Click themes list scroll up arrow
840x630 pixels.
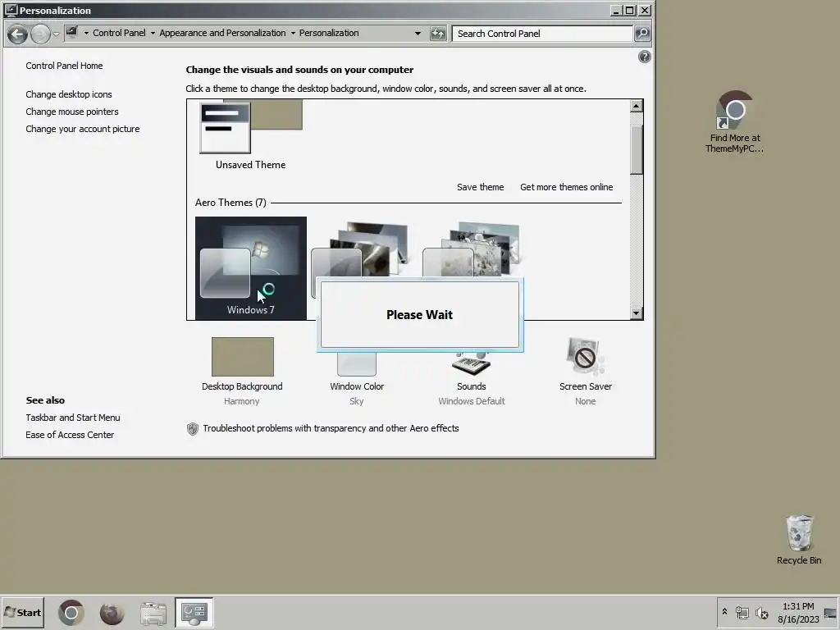pos(636,106)
